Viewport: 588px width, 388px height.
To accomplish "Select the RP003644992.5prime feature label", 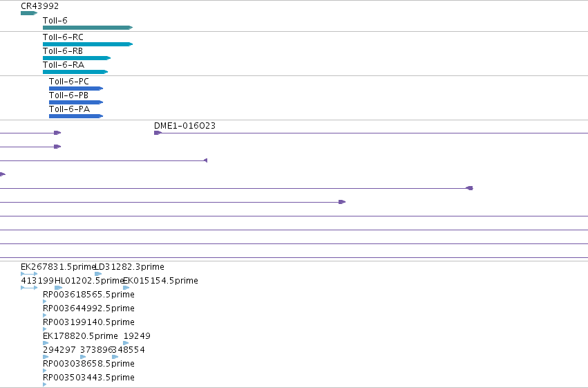I will [x=88, y=308].
